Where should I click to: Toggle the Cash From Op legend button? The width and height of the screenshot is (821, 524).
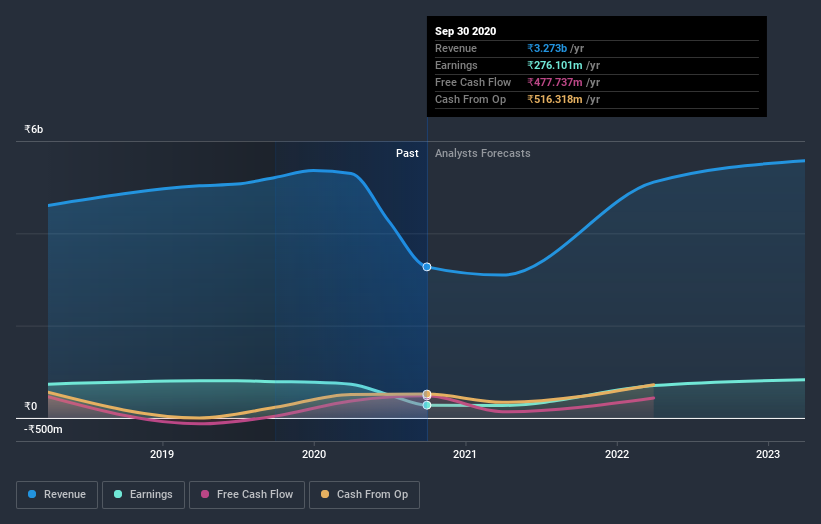point(364,495)
